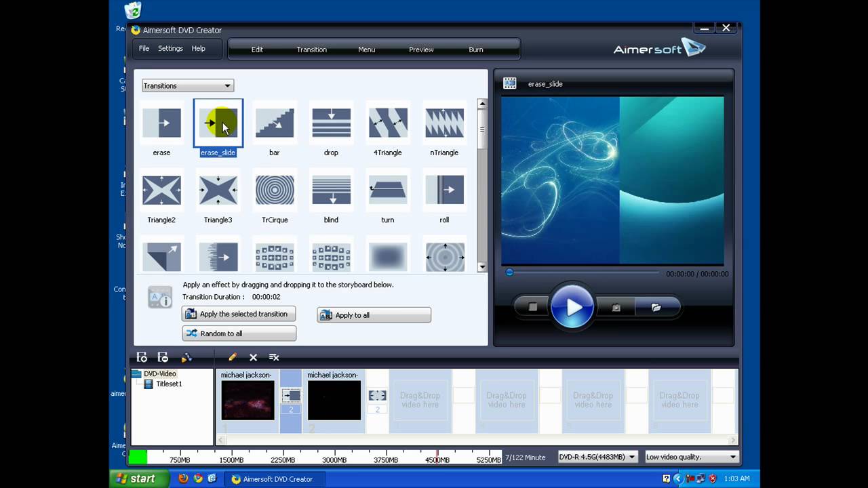Pick the blind transition effect
The image size is (868, 488).
(x=331, y=190)
